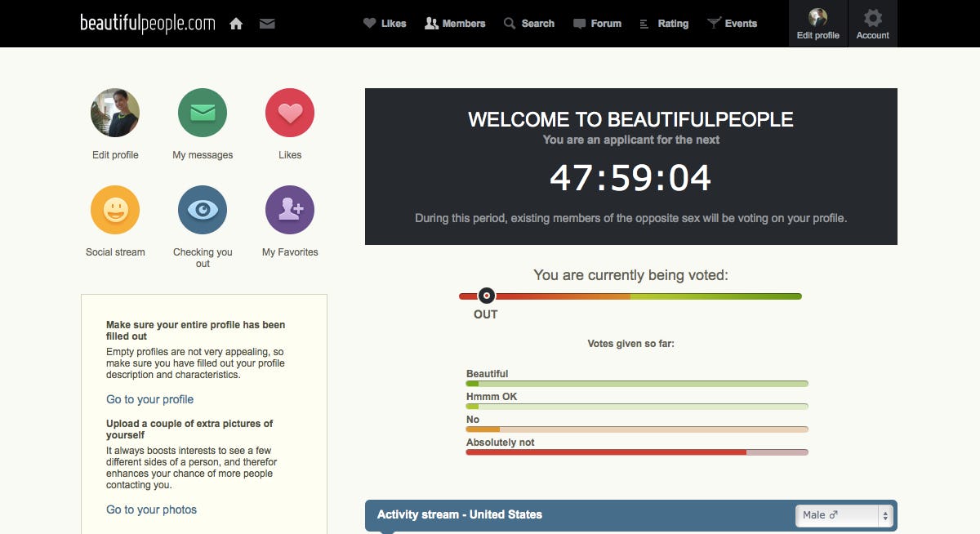Open Edit profile in the top bar
980x534 pixels.
pyautogui.click(x=817, y=24)
